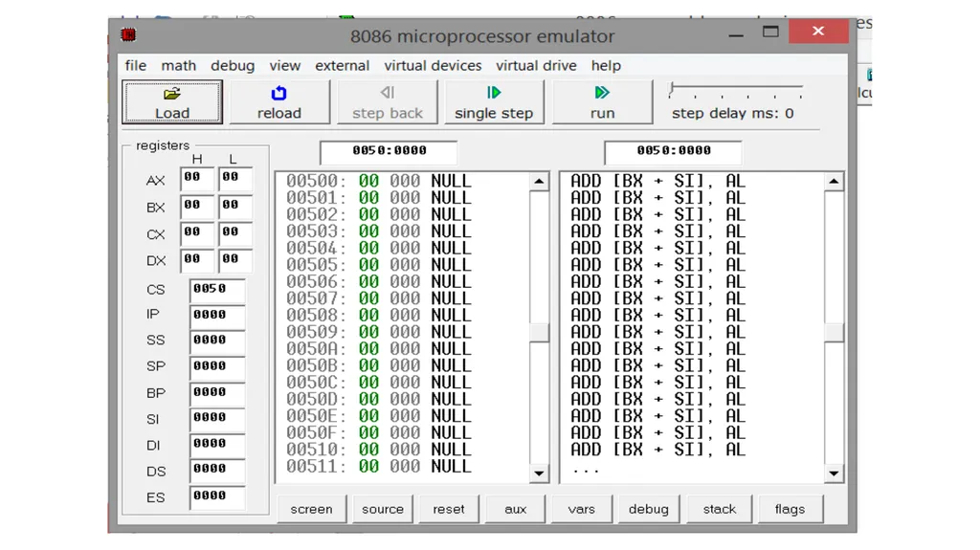This screenshot has width=980, height=550.
Task: Click the DX low byte field
Action: 235,260
